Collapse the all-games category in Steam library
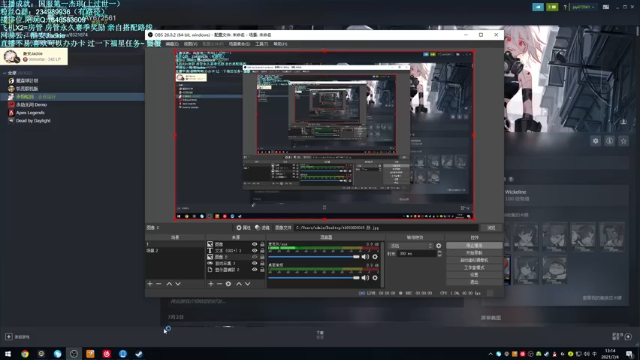The width and height of the screenshot is (640, 360). [x=4, y=73]
